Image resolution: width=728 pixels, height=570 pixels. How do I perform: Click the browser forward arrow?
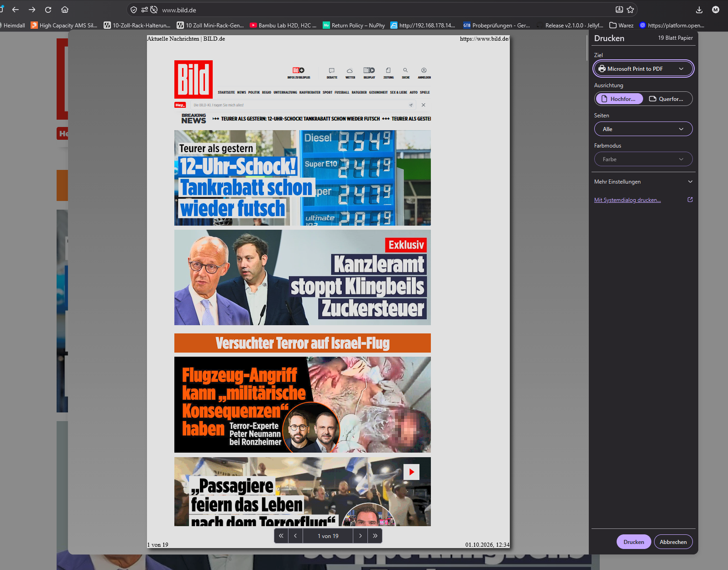[x=32, y=10]
